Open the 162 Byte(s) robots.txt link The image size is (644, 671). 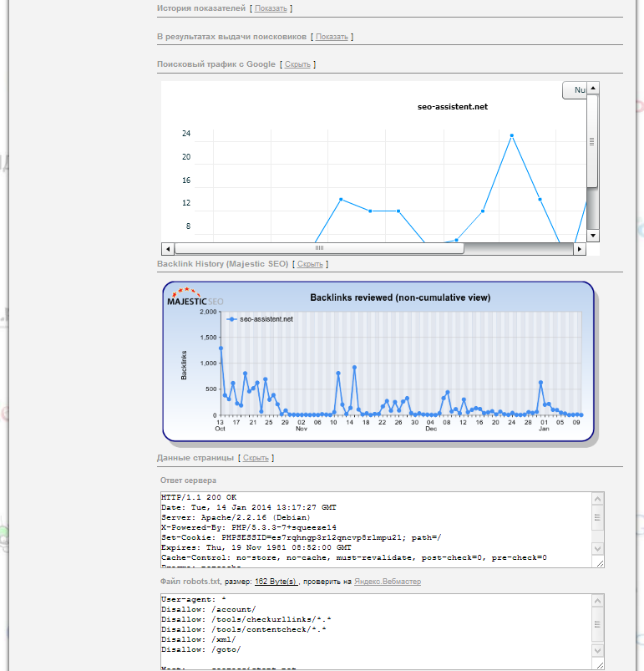tap(275, 582)
